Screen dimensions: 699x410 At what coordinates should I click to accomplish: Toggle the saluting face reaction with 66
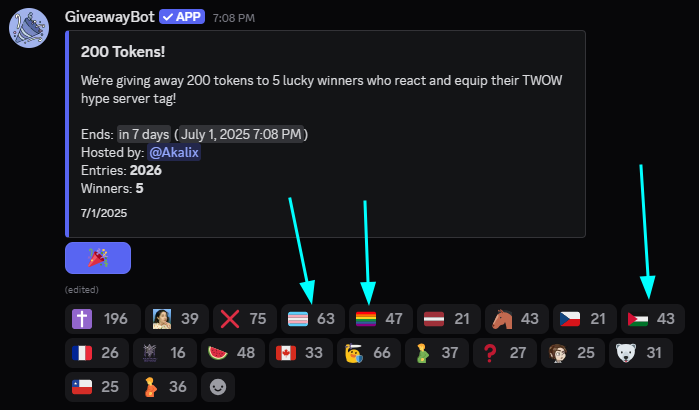(x=369, y=353)
